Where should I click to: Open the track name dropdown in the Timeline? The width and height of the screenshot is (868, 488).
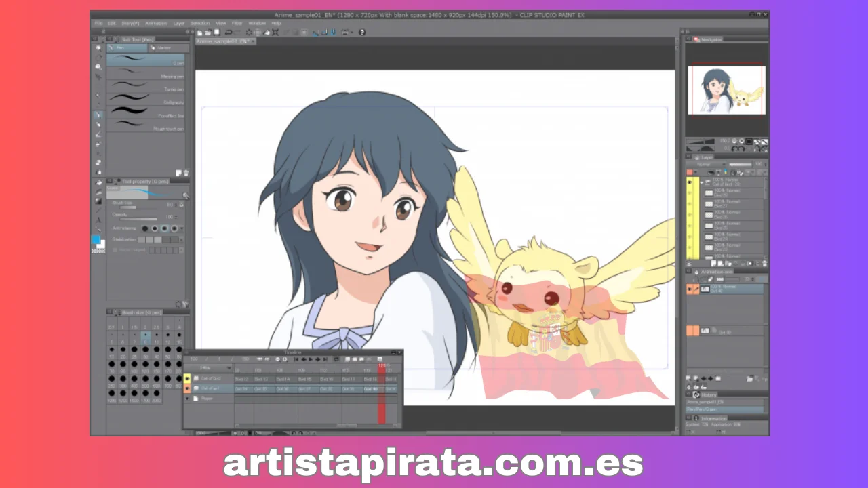pyautogui.click(x=229, y=368)
